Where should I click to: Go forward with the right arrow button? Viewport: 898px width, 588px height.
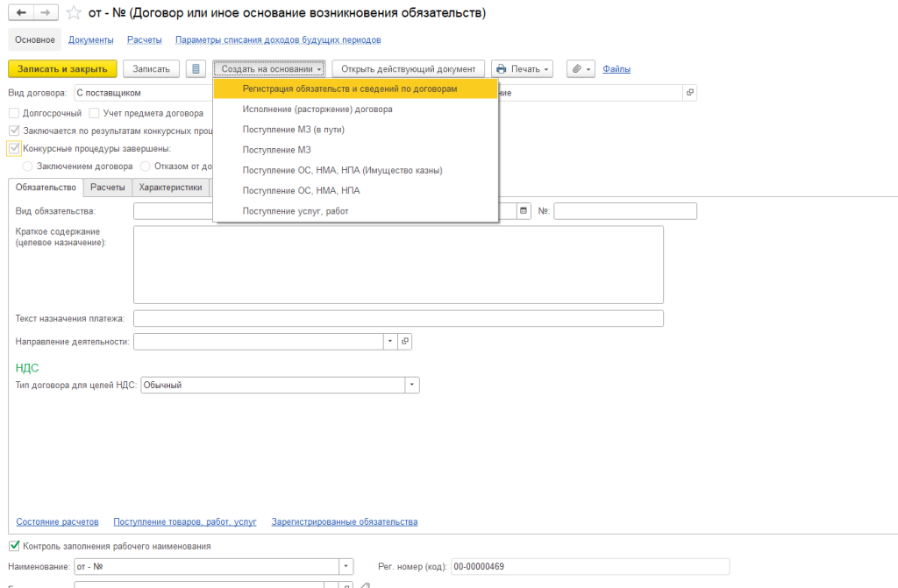[x=46, y=12]
